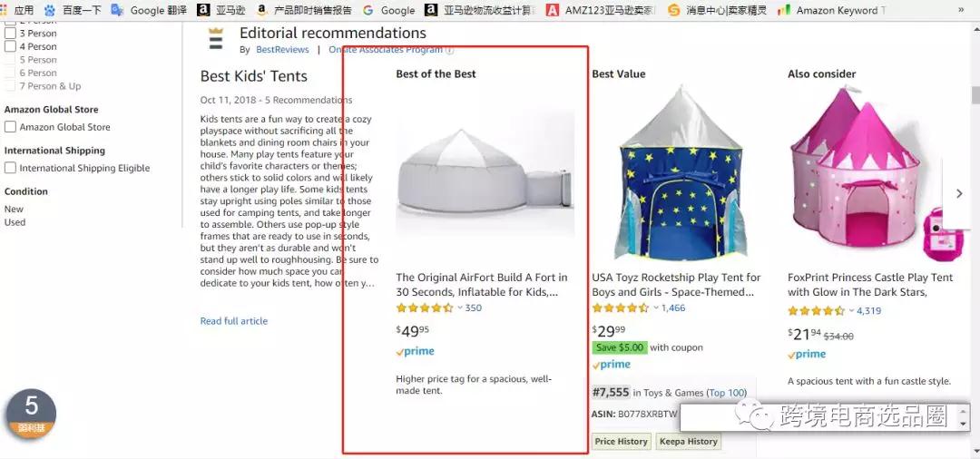Tick the 5 Person checkbox

10,59
